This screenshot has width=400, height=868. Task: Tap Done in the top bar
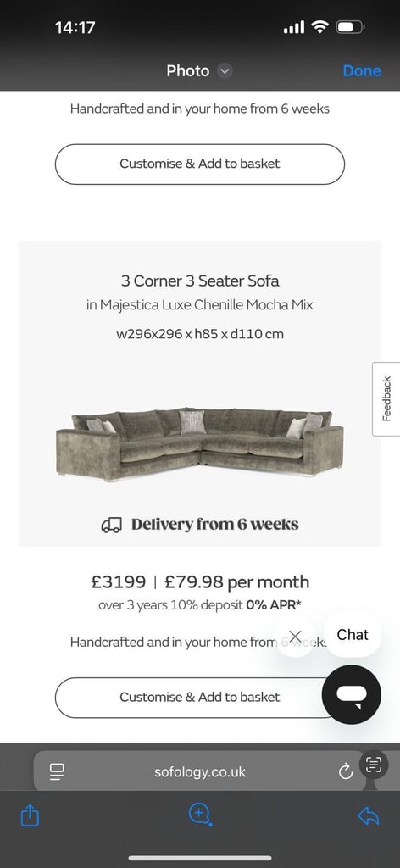362,71
